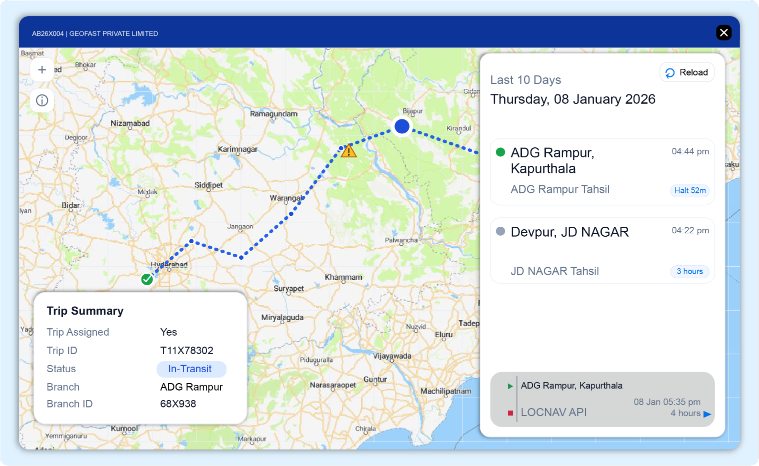Click the green status dot beside ADG Rampur

tap(500, 152)
